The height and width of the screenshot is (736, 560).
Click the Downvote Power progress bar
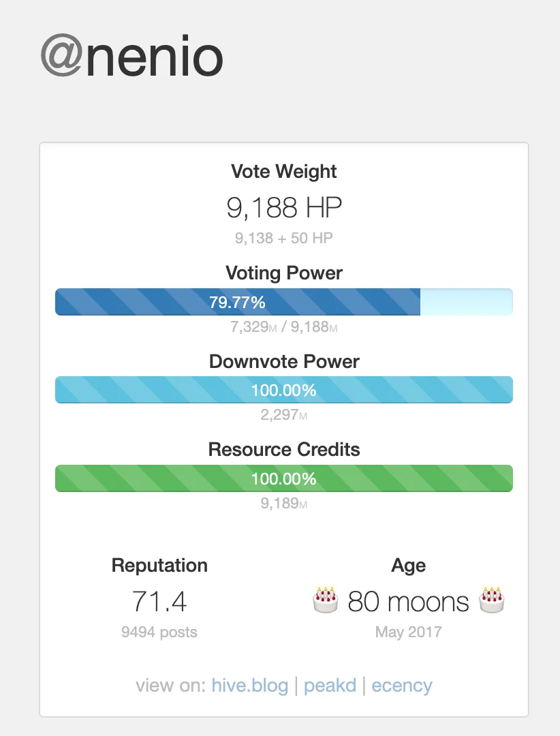pos(283,390)
